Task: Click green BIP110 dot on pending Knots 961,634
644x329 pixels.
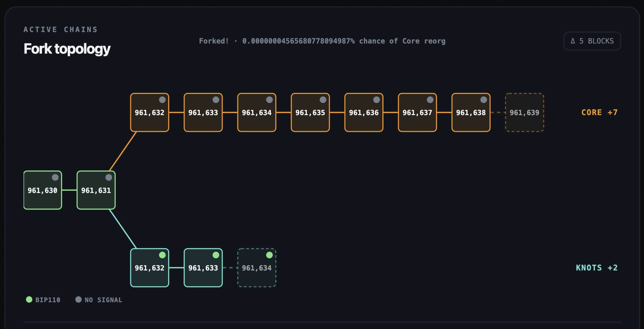Action: point(269,255)
